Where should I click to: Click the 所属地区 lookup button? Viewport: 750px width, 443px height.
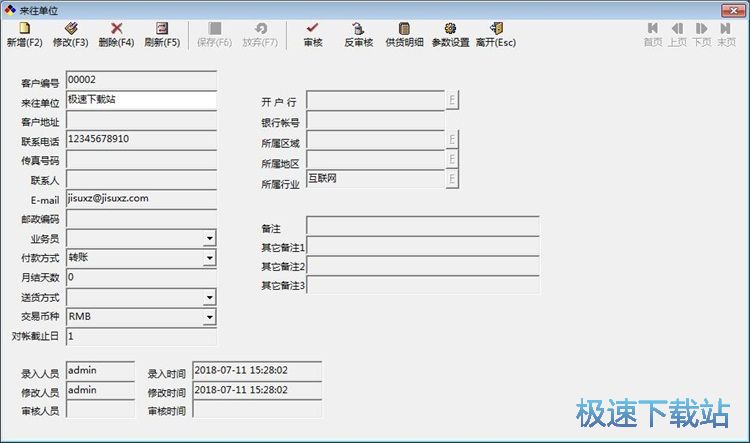pos(452,159)
